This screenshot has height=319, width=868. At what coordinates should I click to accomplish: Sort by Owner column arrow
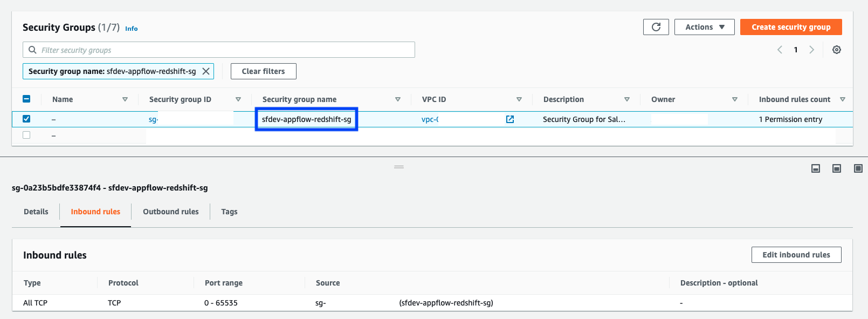click(735, 99)
